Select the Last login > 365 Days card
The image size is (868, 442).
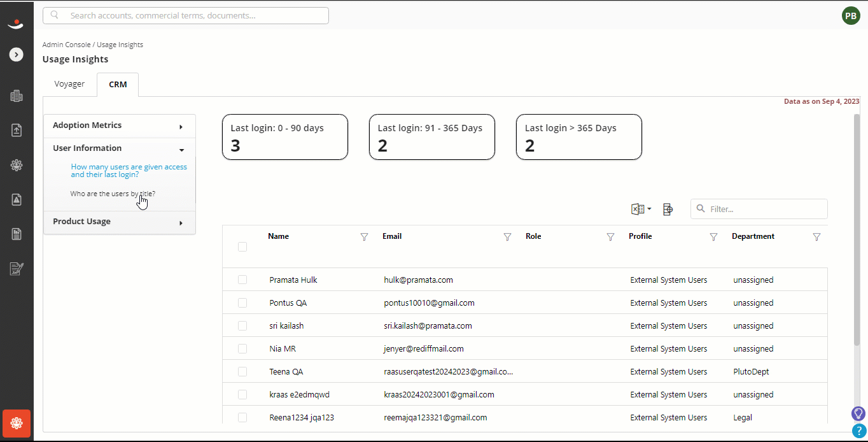[579, 137]
